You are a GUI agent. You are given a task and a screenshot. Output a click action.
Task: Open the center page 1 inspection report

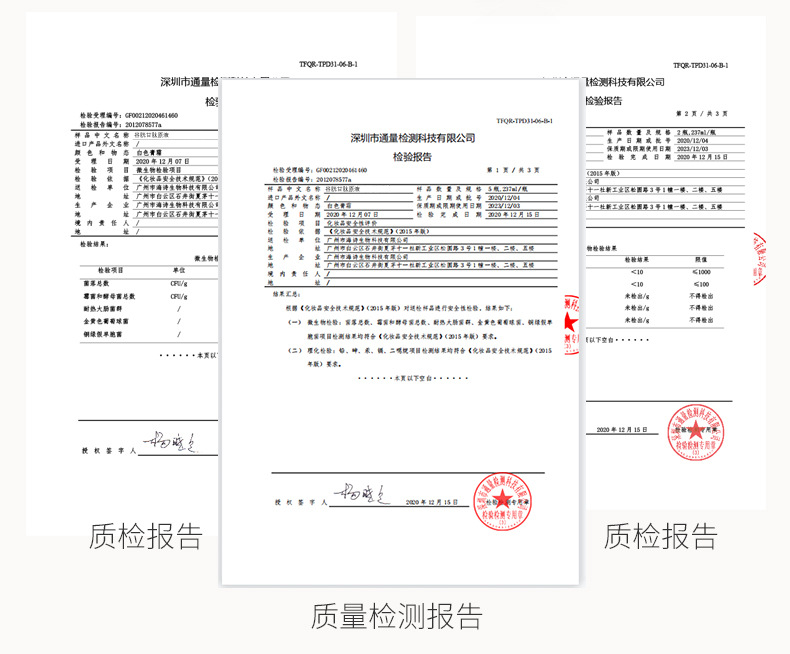pos(400,333)
